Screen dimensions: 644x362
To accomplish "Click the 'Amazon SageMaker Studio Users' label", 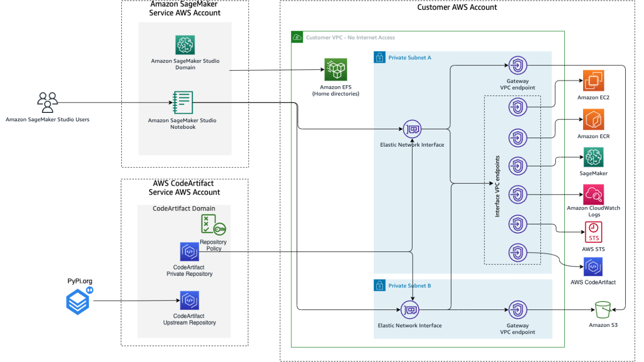I will (x=48, y=119).
